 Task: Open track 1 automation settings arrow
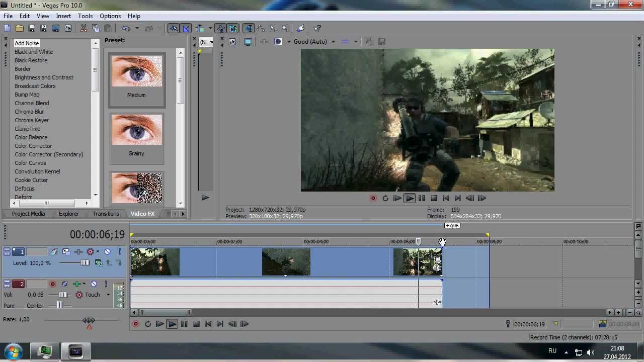click(x=98, y=251)
